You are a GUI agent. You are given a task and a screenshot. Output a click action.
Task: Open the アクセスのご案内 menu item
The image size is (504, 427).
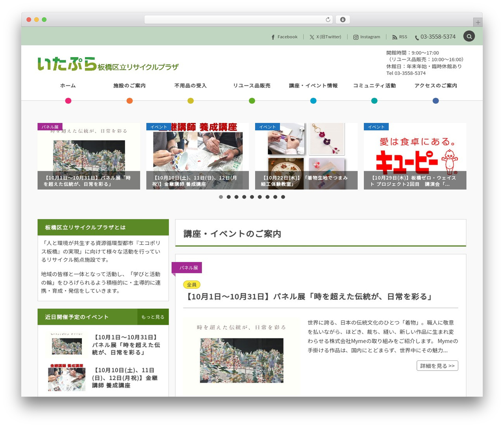(436, 85)
